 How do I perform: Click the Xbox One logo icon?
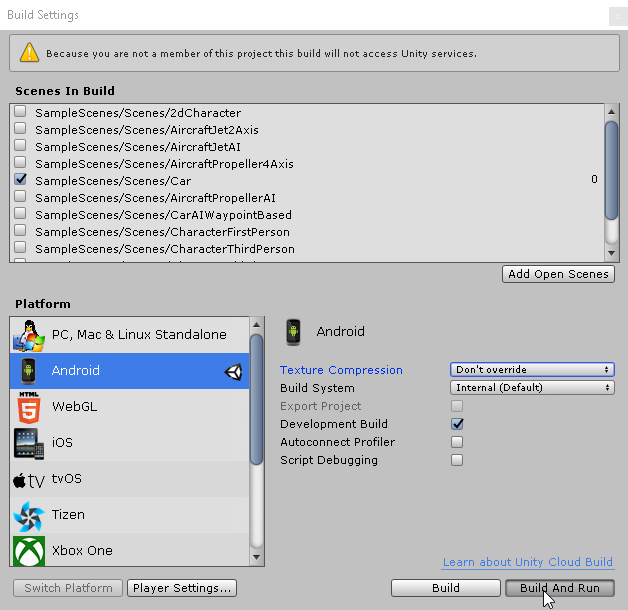click(29, 551)
